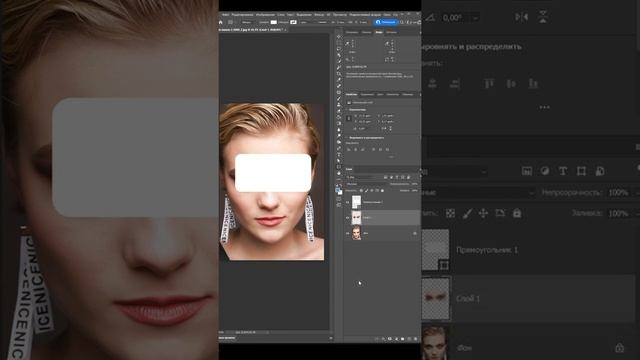
Task: Select the Lasso tool
Action: [x=339, y=49]
